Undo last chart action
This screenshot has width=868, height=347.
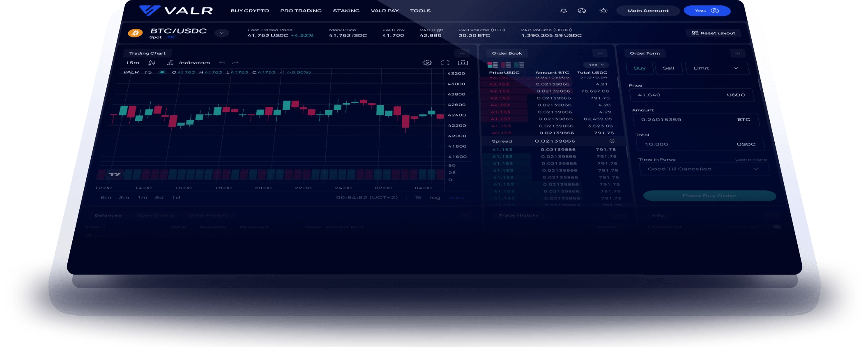pyautogui.click(x=222, y=63)
